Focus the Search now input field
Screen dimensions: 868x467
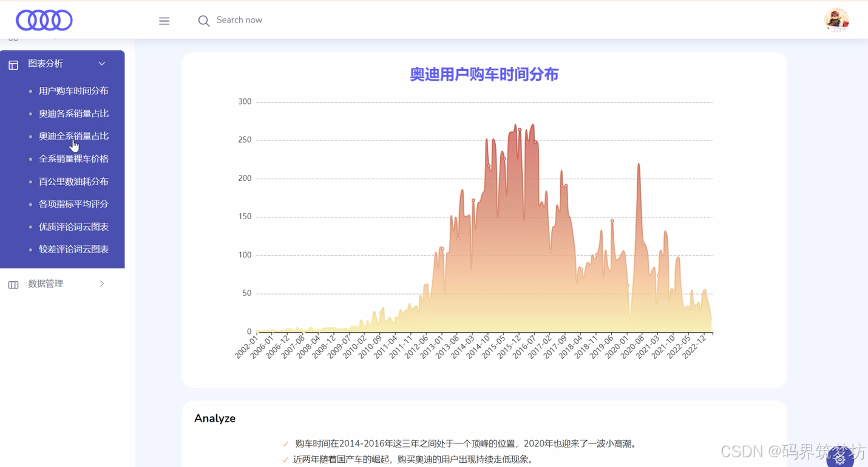tap(240, 20)
